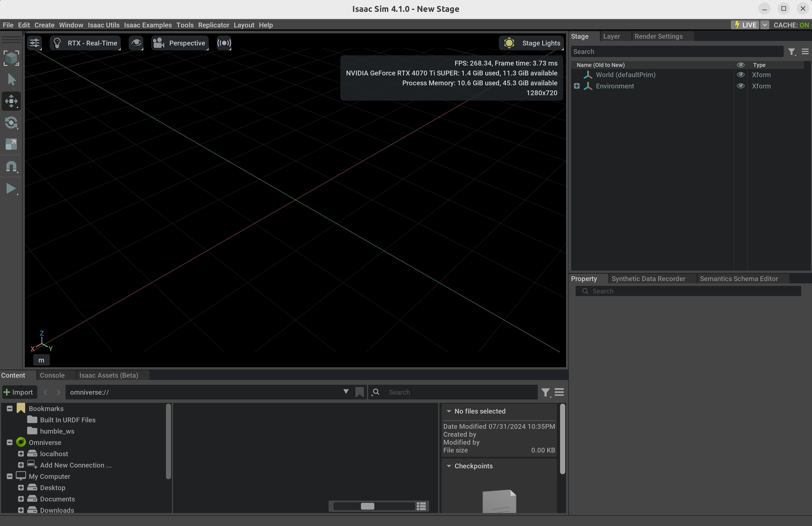Adjust the thumbnail size slider
This screenshot has width=812, height=526.
click(368, 506)
